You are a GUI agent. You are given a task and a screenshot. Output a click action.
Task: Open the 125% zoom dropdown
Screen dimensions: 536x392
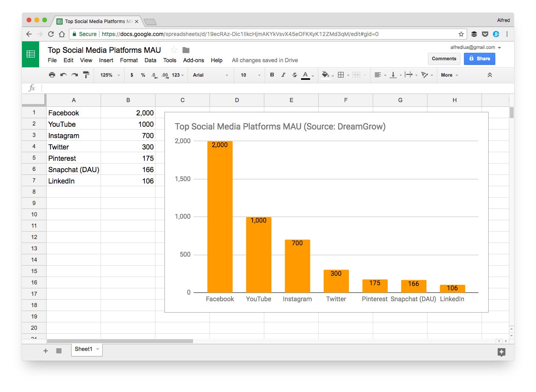click(x=110, y=75)
